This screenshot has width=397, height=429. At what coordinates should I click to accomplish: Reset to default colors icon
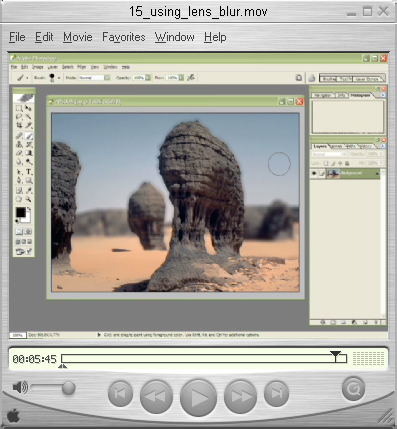(x=17, y=221)
